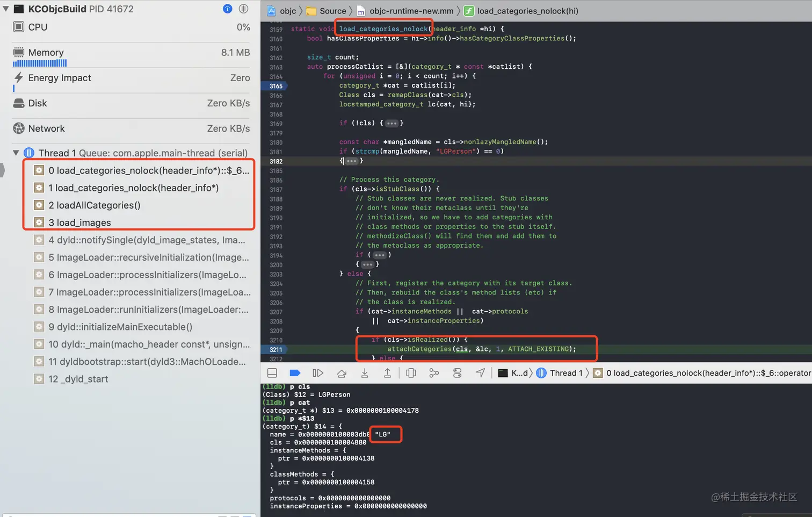Image resolution: width=812 pixels, height=517 pixels.
Task: Toggle the breakpoint on line 3211
Action: [275, 349]
